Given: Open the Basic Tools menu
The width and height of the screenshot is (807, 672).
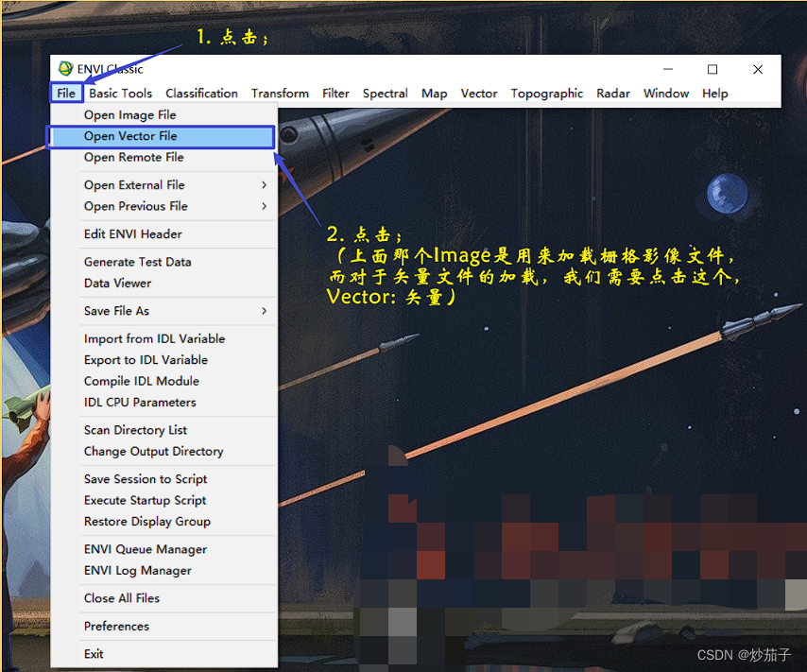Looking at the screenshot, I should click(120, 94).
